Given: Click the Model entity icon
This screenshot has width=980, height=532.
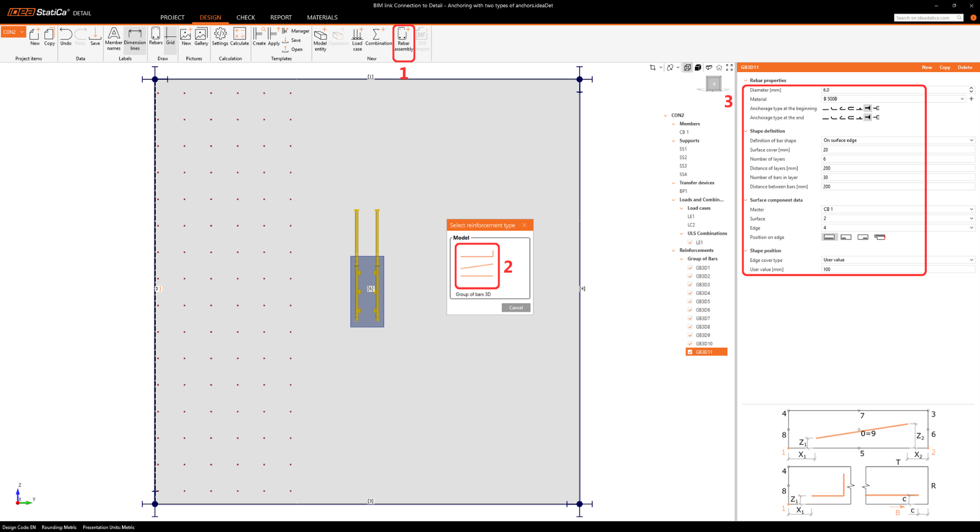Looking at the screenshot, I should coord(320,39).
